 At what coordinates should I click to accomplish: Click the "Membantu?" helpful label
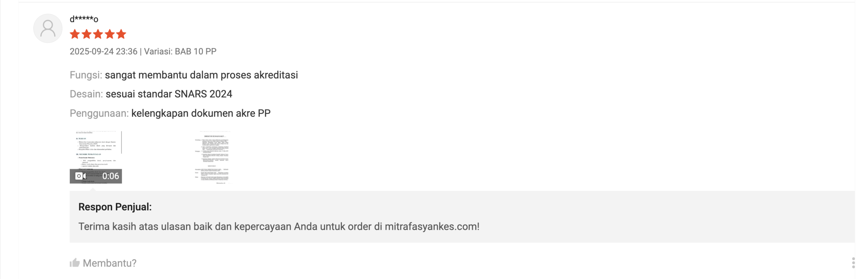(110, 263)
